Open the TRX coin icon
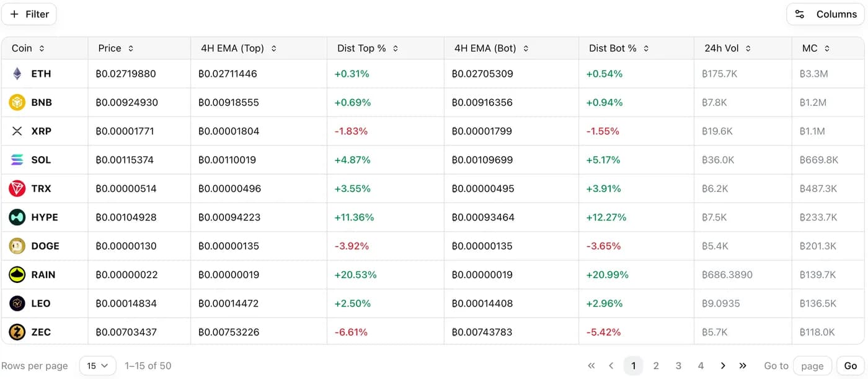The height and width of the screenshot is (379, 868). pyautogui.click(x=17, y=188)
